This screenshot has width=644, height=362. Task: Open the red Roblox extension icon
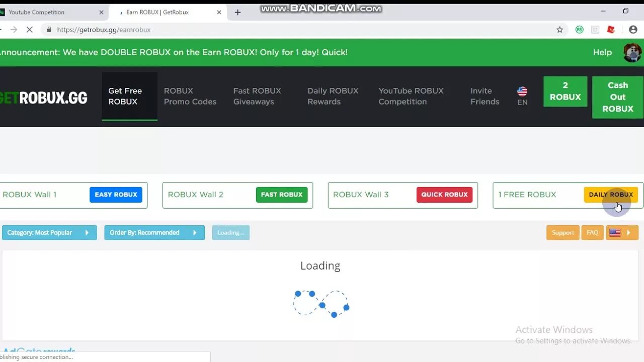tap(611, 30)
